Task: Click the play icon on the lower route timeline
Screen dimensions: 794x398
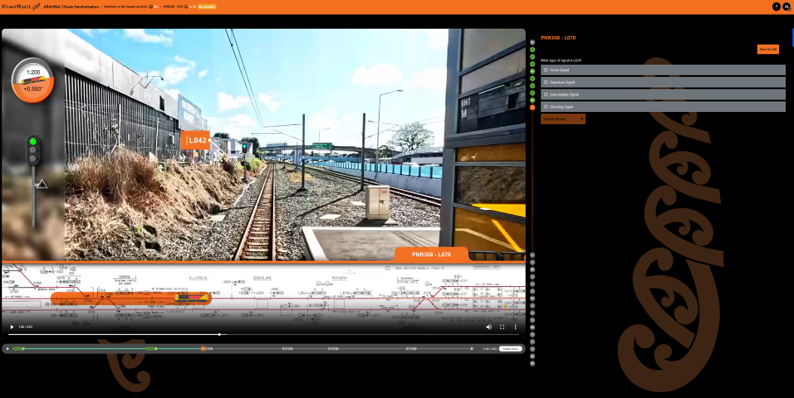Action: pos(8,348)
